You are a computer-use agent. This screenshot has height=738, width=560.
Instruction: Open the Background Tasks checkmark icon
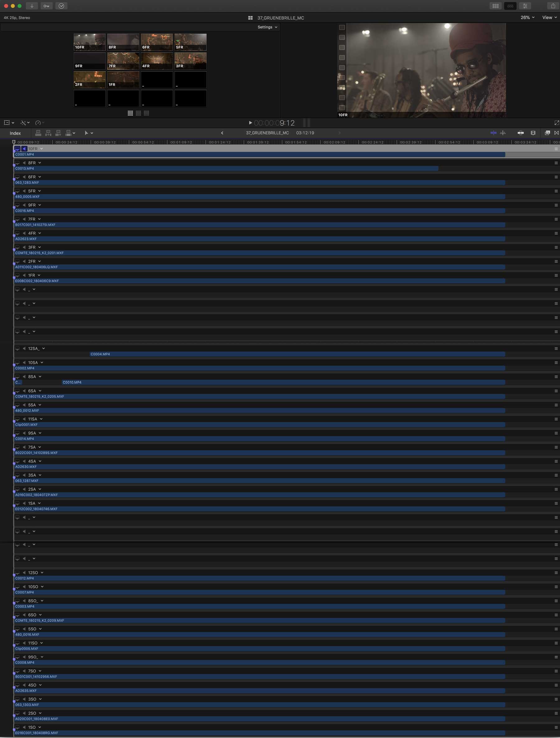pos(61,6)
